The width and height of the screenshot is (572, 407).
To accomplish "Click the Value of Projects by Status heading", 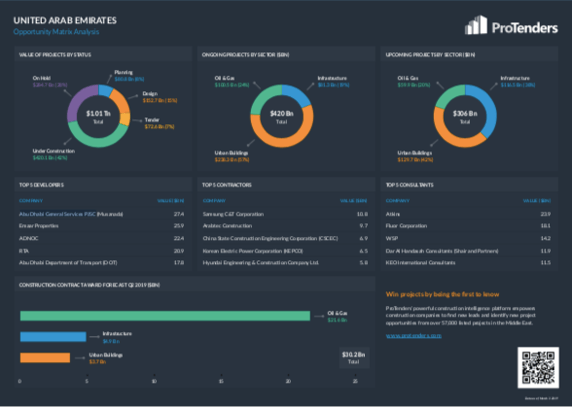I will 55,55.
